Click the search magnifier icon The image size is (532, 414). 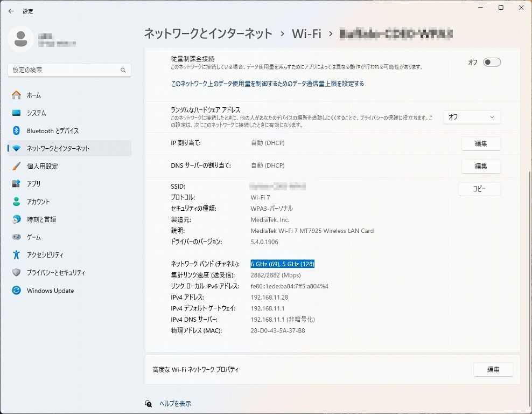point(123,70)
